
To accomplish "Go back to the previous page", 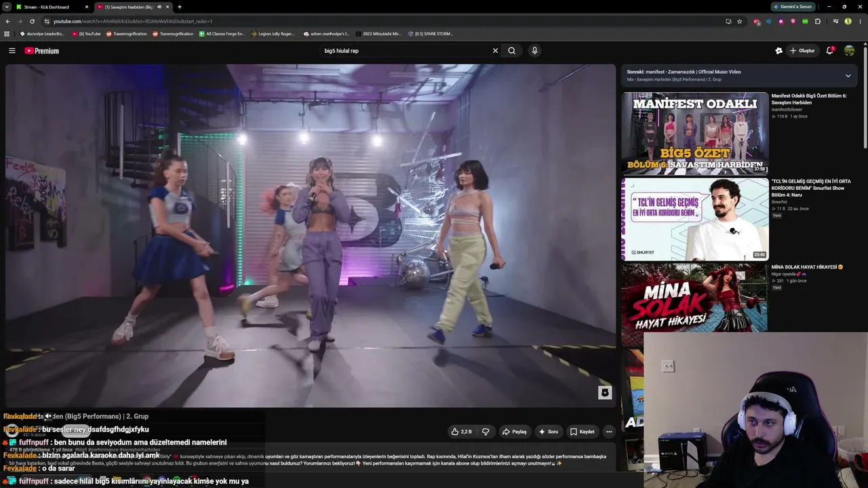I will tap(7, 21).
